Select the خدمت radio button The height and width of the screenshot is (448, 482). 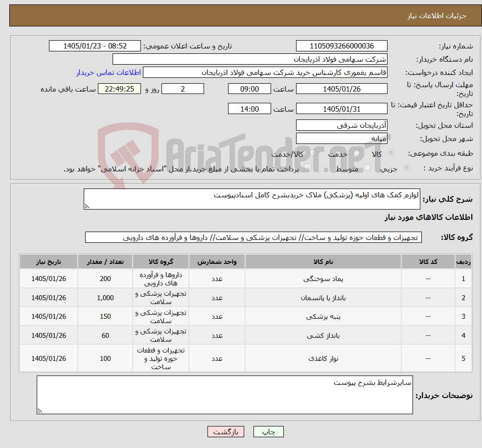click(x=357, y=152)
